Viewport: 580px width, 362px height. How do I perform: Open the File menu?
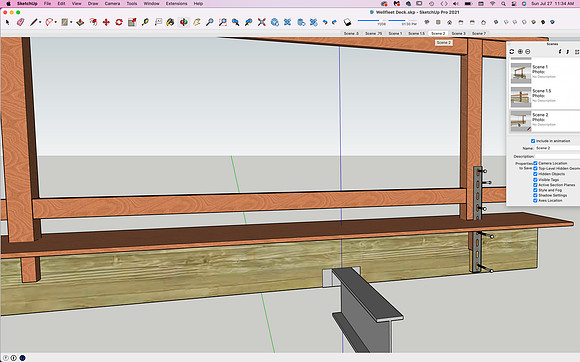47,3
